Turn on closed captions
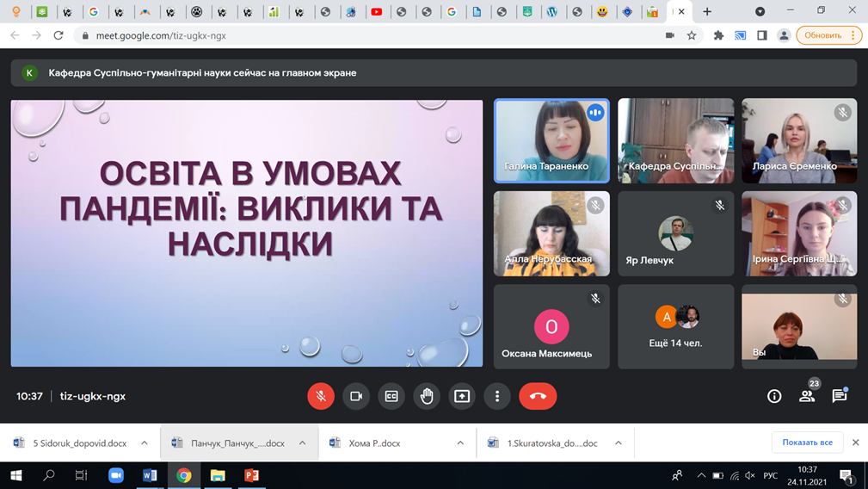Viewport: 868px width, 489px height. [x=391, y=396]
